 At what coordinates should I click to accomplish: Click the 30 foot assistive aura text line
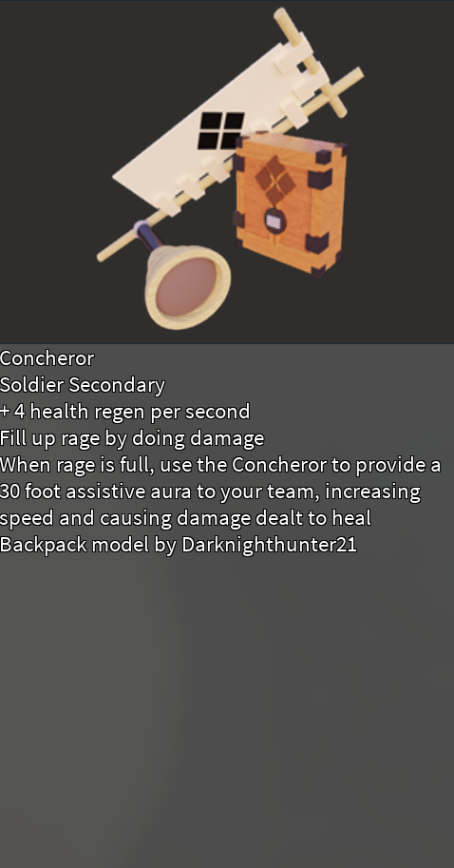point(210,491)
